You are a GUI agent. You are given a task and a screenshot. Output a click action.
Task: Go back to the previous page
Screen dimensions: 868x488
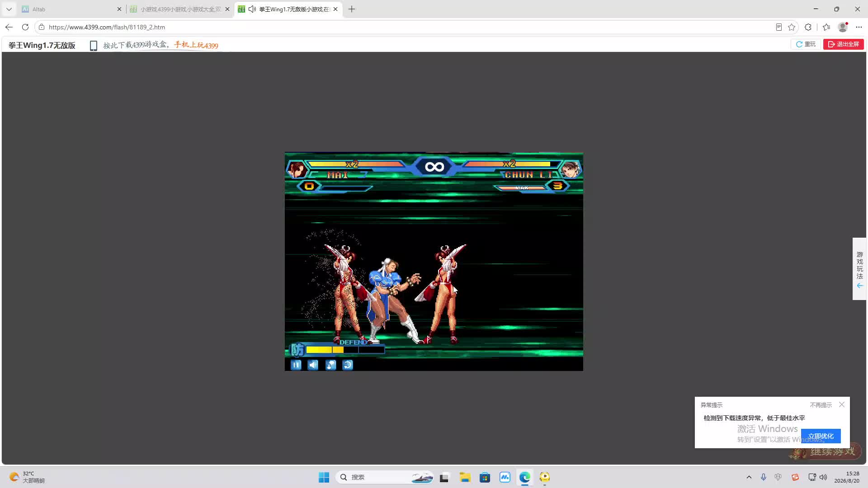point(9,27)
